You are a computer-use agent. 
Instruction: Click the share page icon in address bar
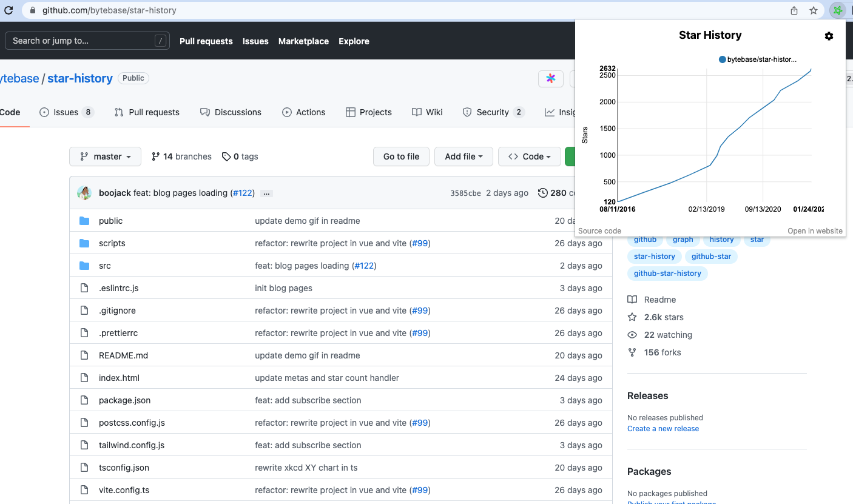point(794,10)
